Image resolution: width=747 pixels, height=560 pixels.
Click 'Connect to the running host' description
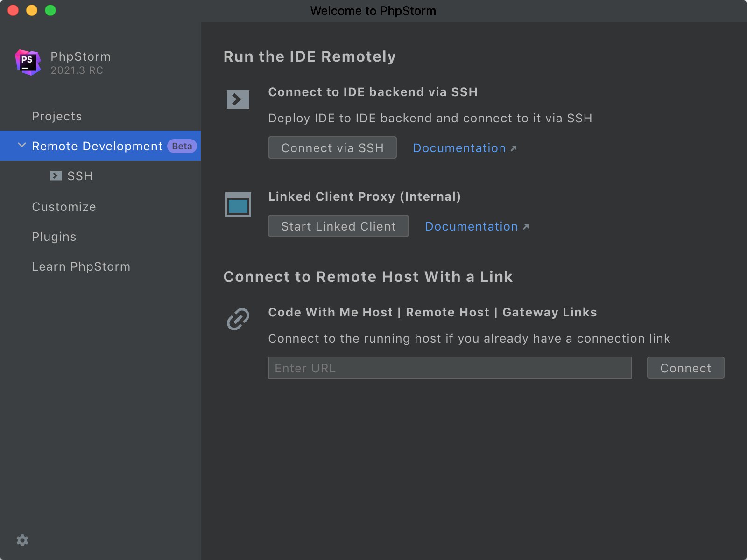469,338
